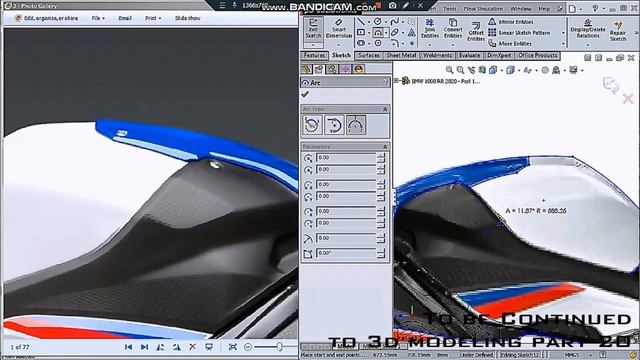This screenshot has height=360, width=640.
Task: Select the Smart Dimension tool
Action: point(339,29)
